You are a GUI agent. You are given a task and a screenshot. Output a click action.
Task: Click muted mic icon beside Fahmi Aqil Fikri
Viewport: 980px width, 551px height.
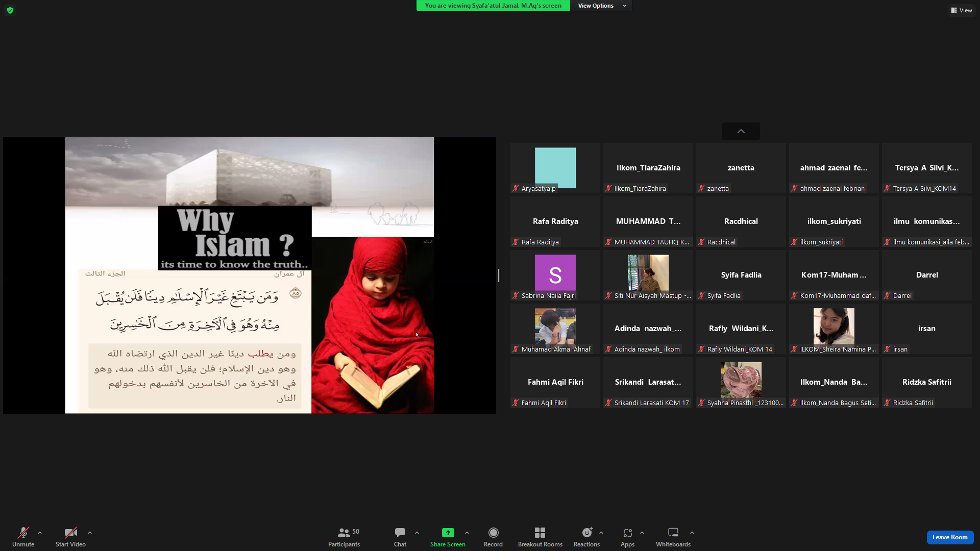[x=516, y=403]
